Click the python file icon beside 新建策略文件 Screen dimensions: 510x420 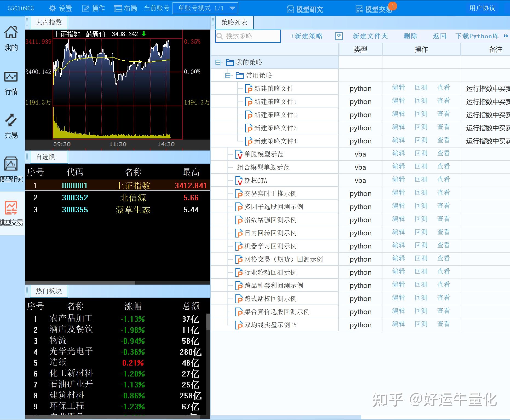coord(249,89)
